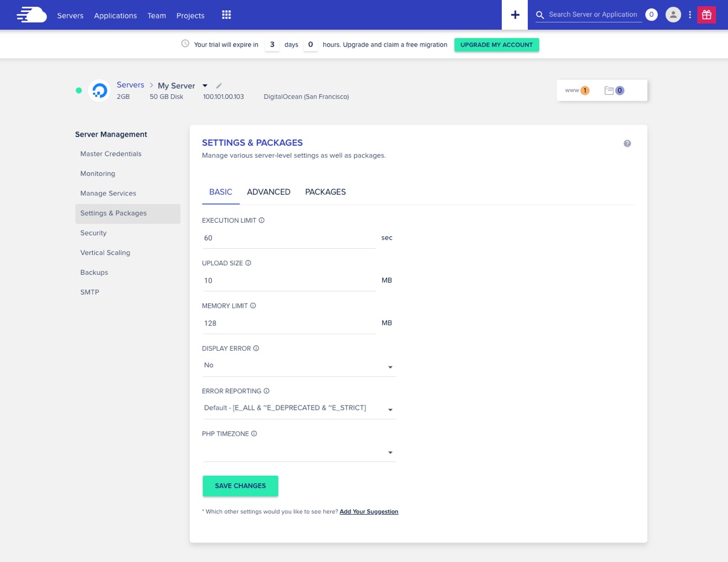Switch to the Advanced tab
Image resolution: width=728 pixels, height=562 pixels.
tap(269, 192)
